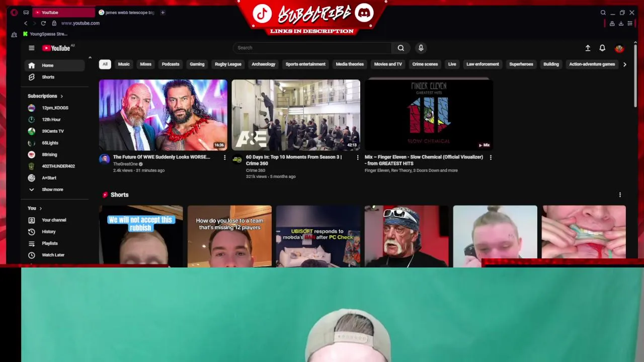The height and width of the screenshot is (362, 644).
Task: Open browser snapshot/profile icon beside downloads
Action: 612,23
